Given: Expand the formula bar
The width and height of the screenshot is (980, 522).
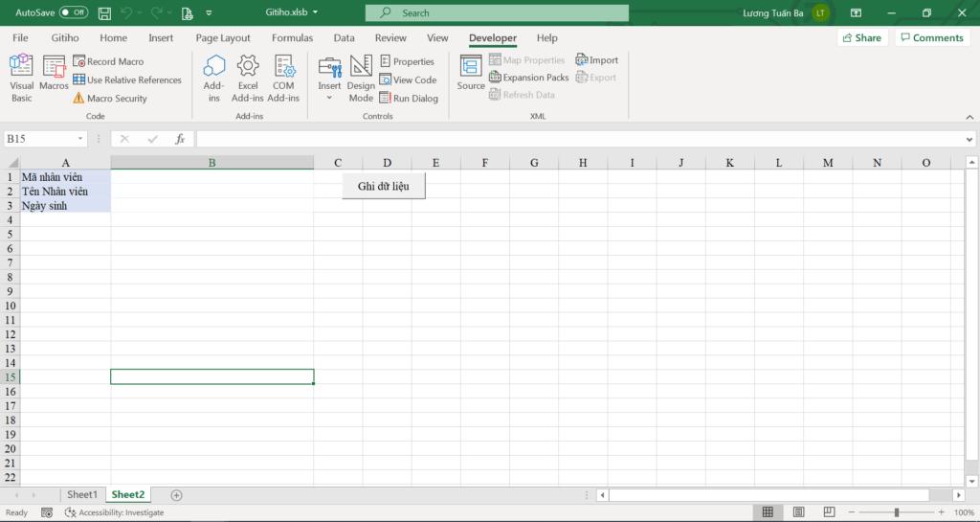Looking at the screenshot, I should point(970,140).
